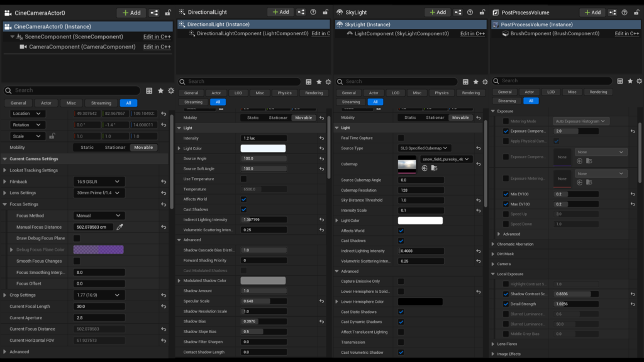
Task: Click the favorites star in SkyLight panel
Action: tap(476, 82)
